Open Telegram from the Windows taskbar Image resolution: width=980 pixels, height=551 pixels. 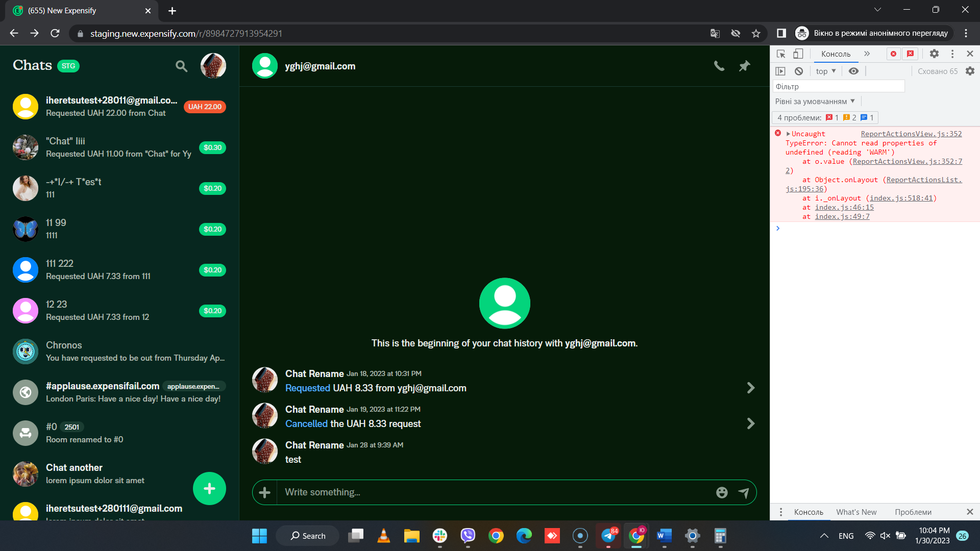click(608, 536)
